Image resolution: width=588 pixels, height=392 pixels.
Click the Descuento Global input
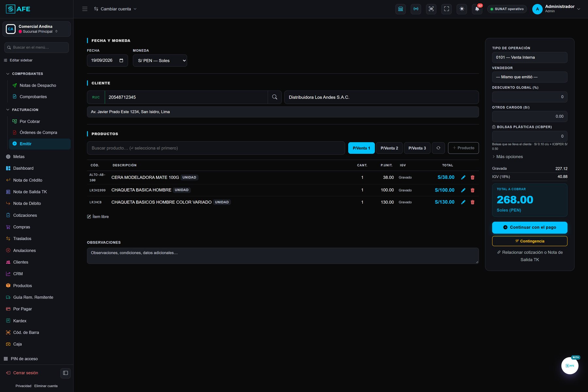(530, 97)
